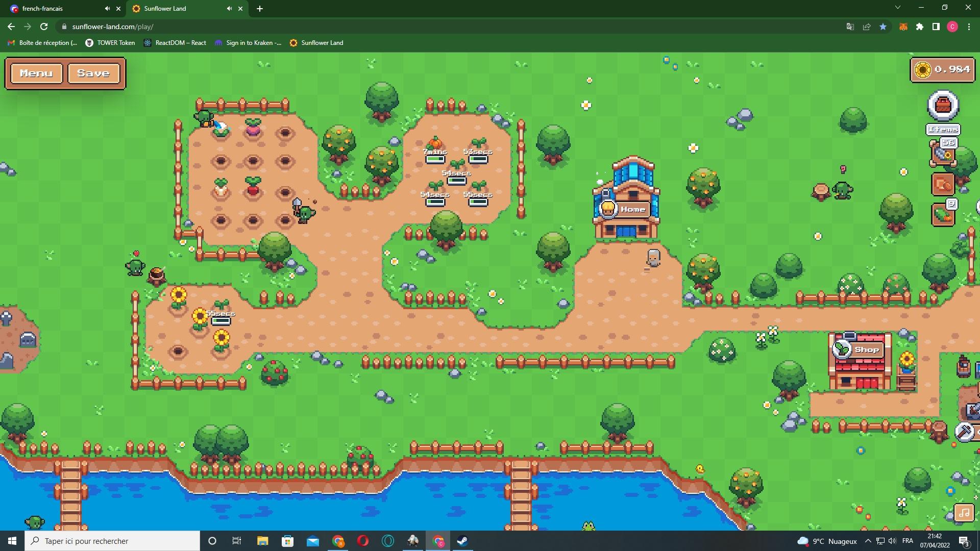Open the hammer crafting tool icon
Viewport: 980px width, 551px height.
coord(964,432)
